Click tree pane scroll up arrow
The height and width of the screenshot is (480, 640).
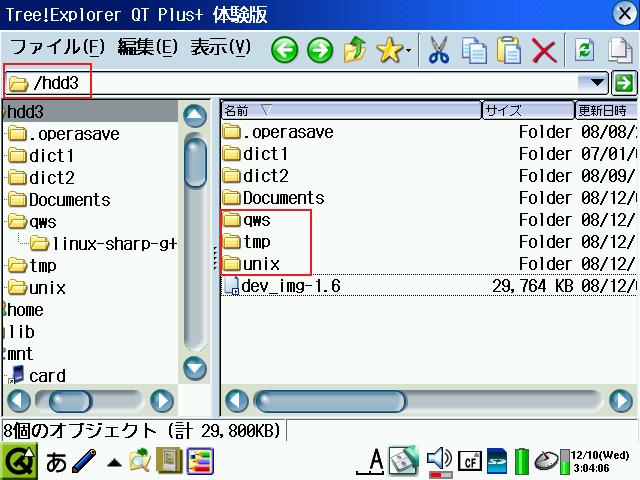coord(195,116)
